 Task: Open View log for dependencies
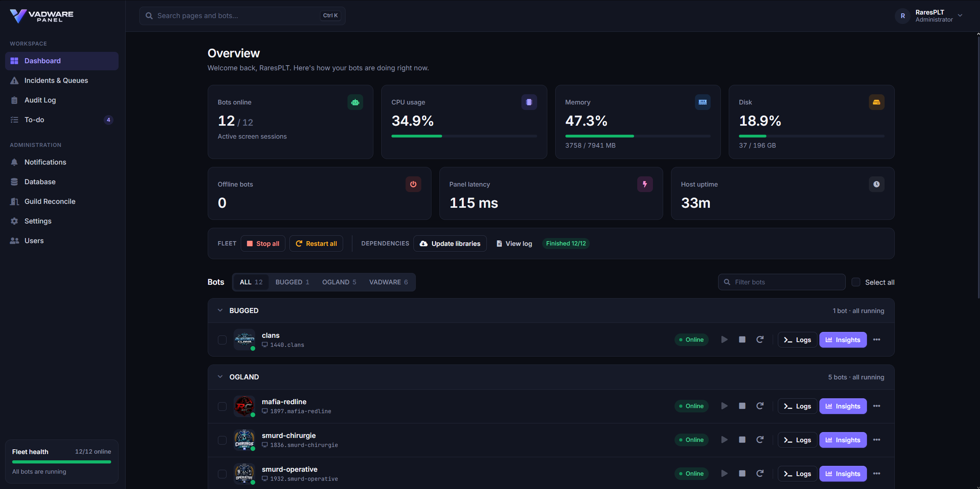(514, 244)
